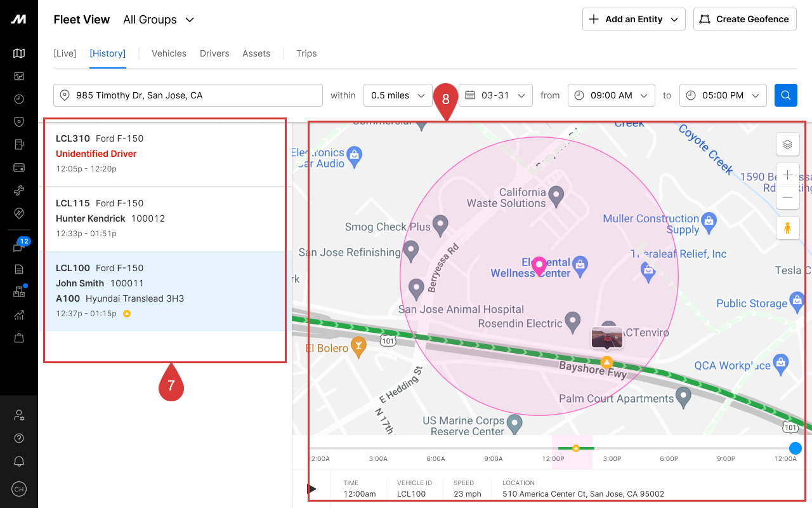Click the safety shield sidebar icon
This screenshot has width=812, height=508.
19,122
